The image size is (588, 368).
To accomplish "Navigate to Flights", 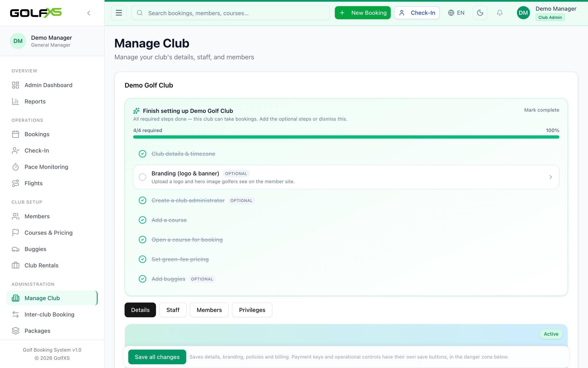I will pos(52,183).
